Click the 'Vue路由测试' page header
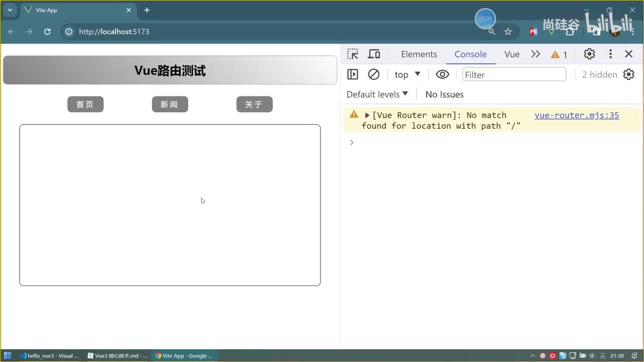The image size is (644, 362). coord(170,70)
